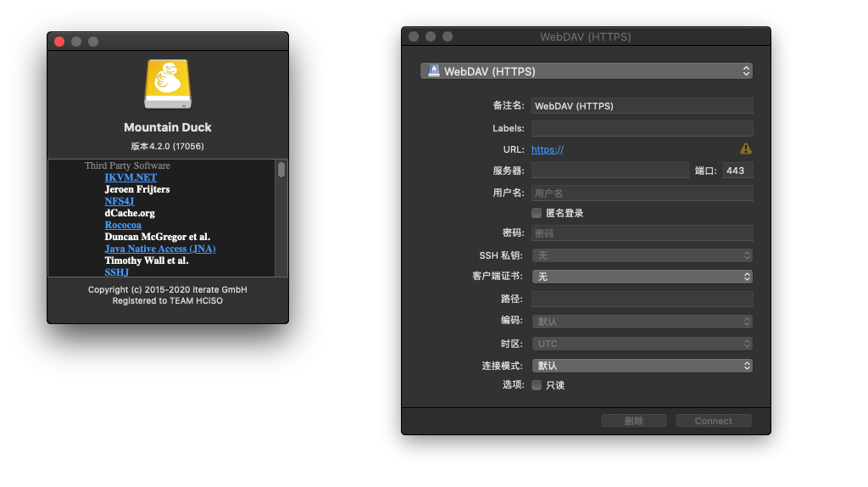The height and width of the screenshot is (487, 868).
Task: Click the Connect button
Action: (714, 421)
